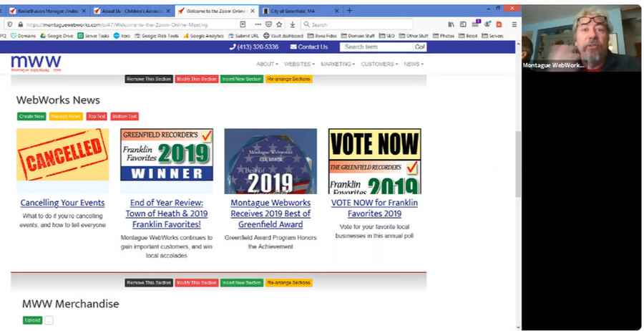The width and height of the screenshot is (644, 331).
Task: Open the Google Web Tools bookmark
Action: pyautogui.click(x=157, y=36)
